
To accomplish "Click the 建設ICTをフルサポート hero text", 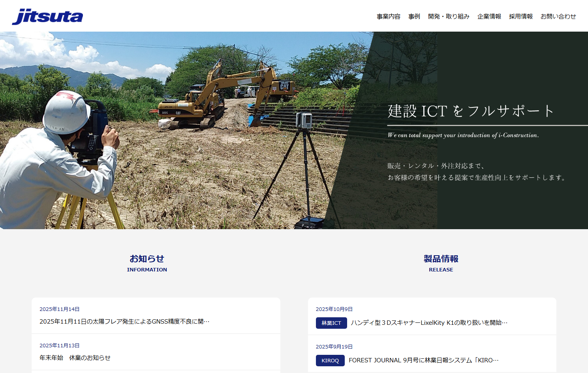I will pos(471,111).
